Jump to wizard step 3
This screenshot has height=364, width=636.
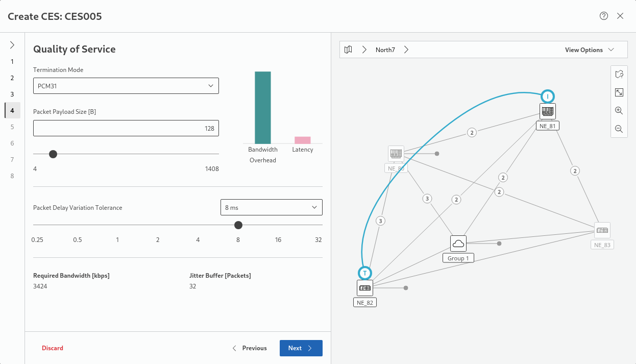pyautogui.click(x=12, y=94)
